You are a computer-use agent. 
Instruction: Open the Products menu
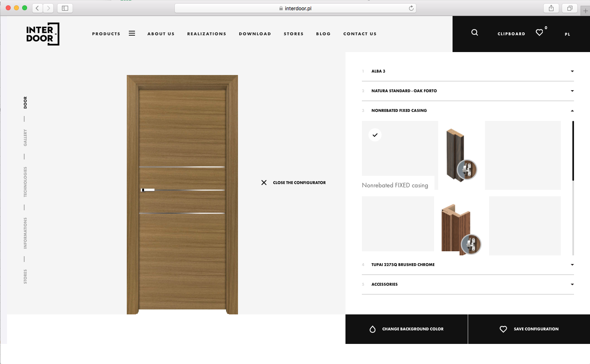106,34
